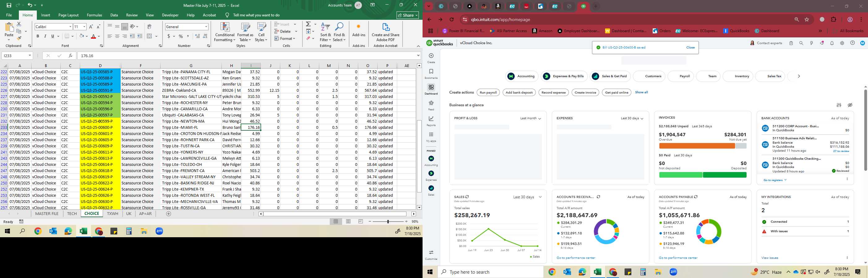Open the Sort & Filter dropdown
The width and height of the screenshot is (868, 278).
pyautogui.click(x=325, y=32)
